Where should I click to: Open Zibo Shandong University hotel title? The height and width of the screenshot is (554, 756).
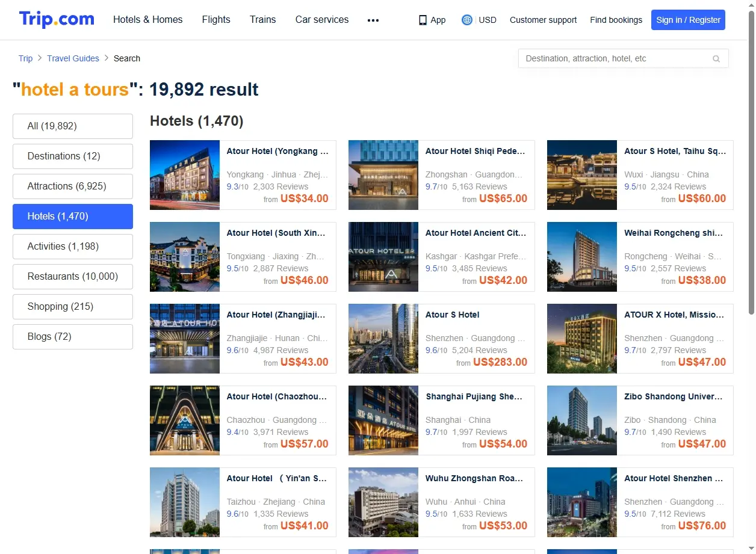674,396
